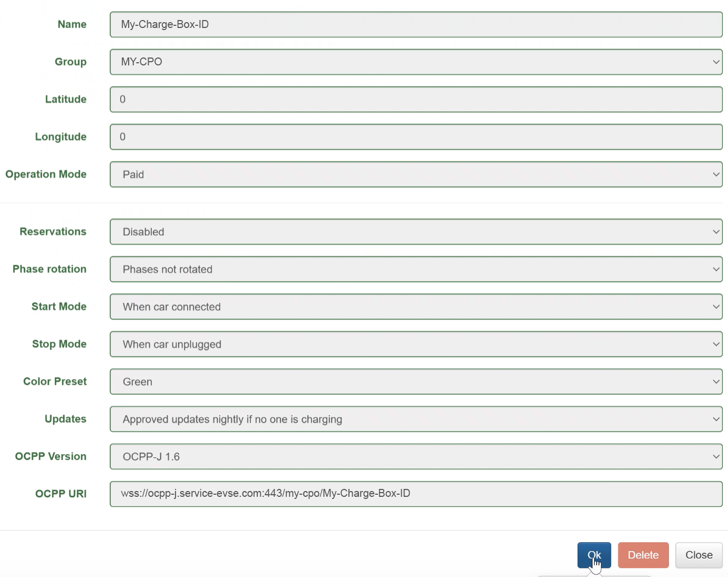
Task: Click the red Delete button
Action: tap(643, 555)
